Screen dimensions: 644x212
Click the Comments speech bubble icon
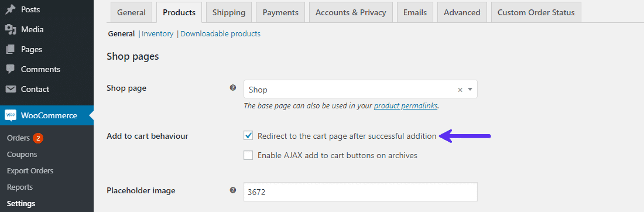pos(11,69)
